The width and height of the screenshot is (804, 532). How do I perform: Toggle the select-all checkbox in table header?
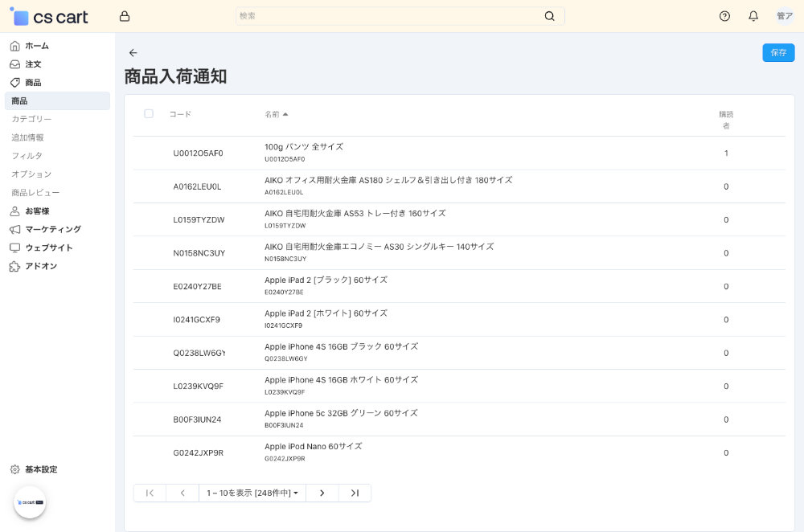click(149, 114)
